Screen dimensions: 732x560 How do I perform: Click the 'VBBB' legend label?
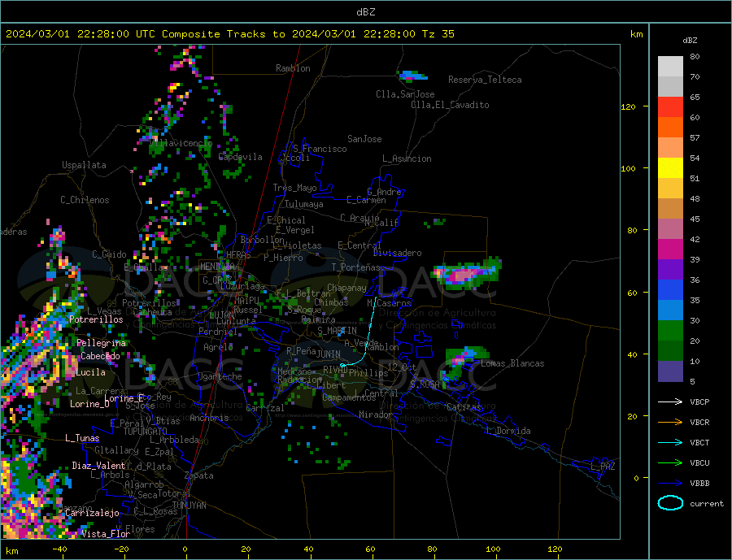click(x=699, y=483)
